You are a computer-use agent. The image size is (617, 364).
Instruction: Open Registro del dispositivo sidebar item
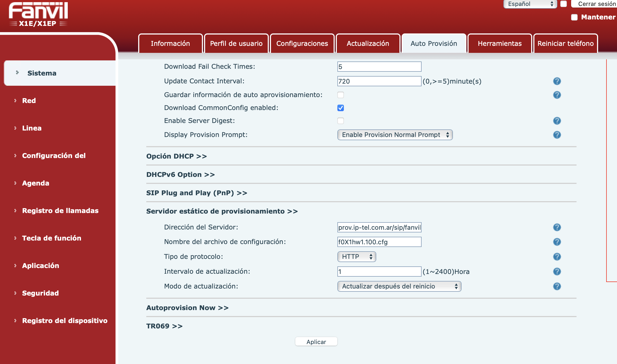coord(65,321)
